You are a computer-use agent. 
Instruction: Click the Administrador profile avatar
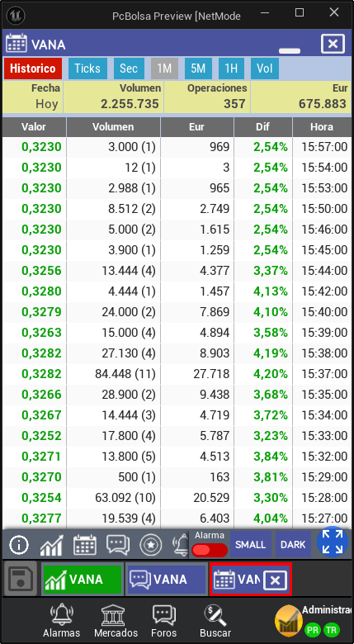(x=289, y=620)
